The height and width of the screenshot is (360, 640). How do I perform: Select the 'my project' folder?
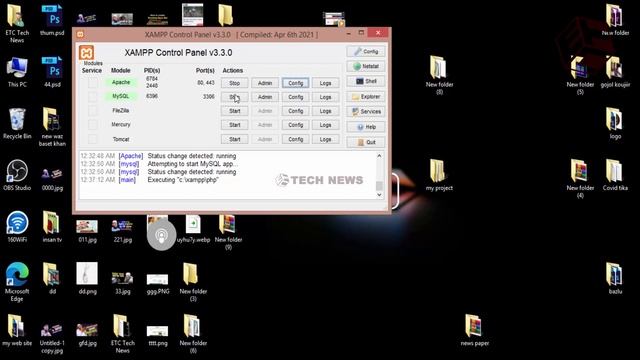(439, 176)
